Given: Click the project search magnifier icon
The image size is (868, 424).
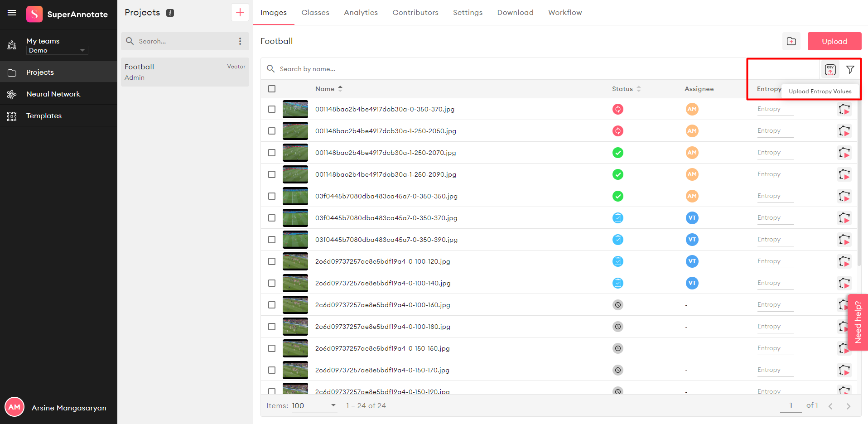Looking at the screenshot, I should [130, 41].
